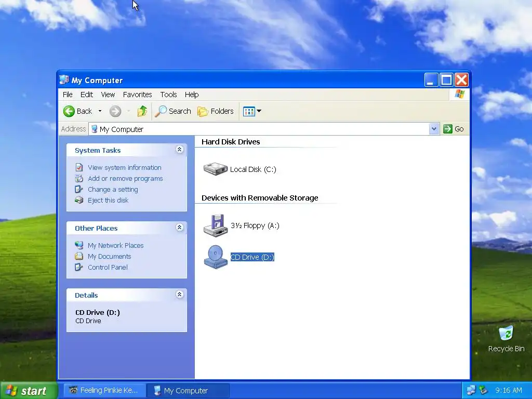The width and height of the screenshot is (532, 399).
Task: Click the My Computer taskbar button
Action: [x=188, y=391]
